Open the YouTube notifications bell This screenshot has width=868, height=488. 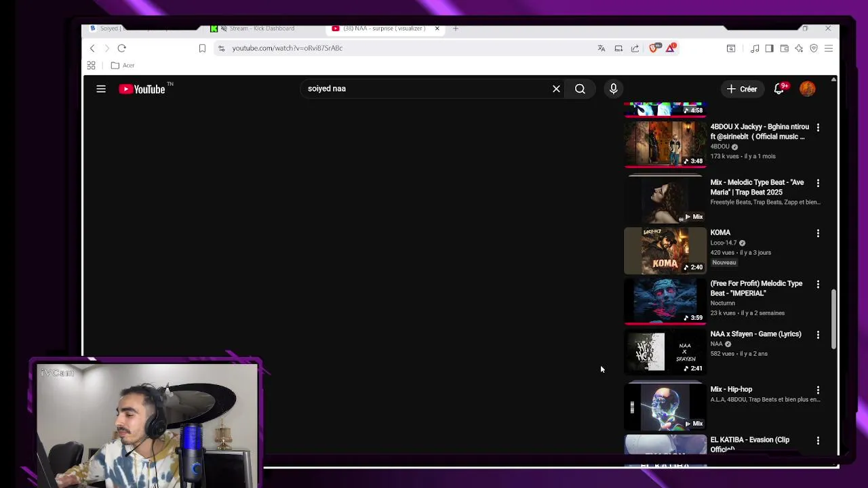coord(779,89)
